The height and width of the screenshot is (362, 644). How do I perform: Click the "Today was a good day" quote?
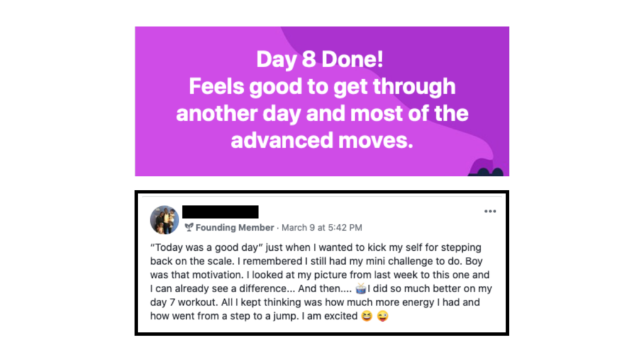coord(206,248)
